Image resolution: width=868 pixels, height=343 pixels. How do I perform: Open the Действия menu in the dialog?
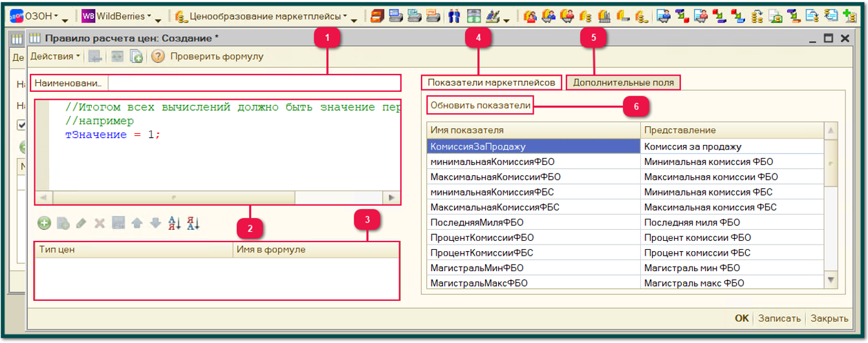(x=56, y=56)
